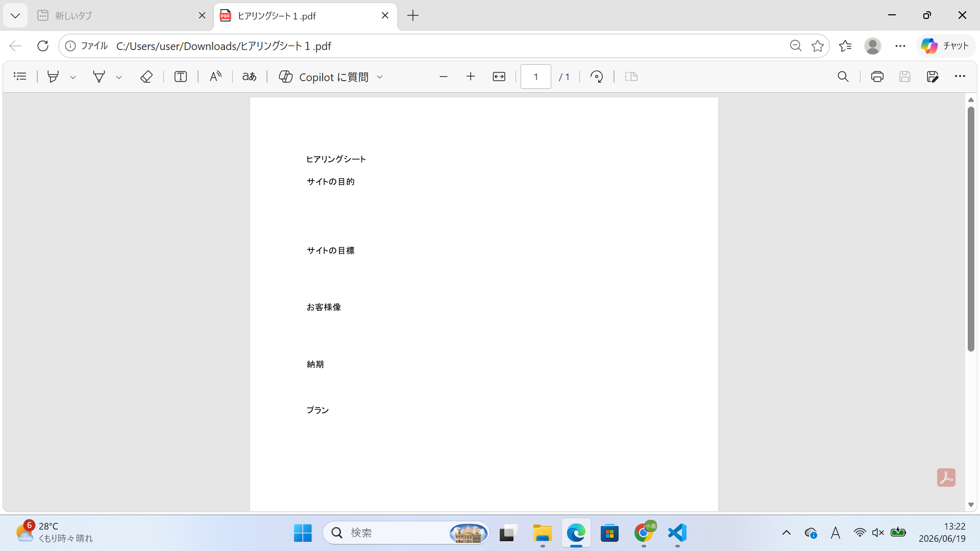Screen dimensions: 980x551
Task: Open Edge Settings and more menu
Action: coord(900,46)
